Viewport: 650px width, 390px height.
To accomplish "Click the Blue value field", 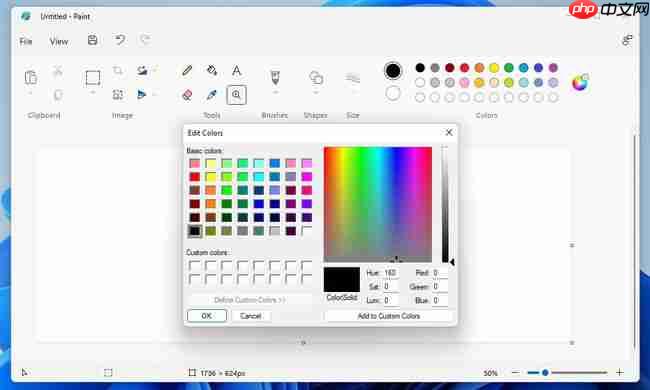I will (440, 300).
